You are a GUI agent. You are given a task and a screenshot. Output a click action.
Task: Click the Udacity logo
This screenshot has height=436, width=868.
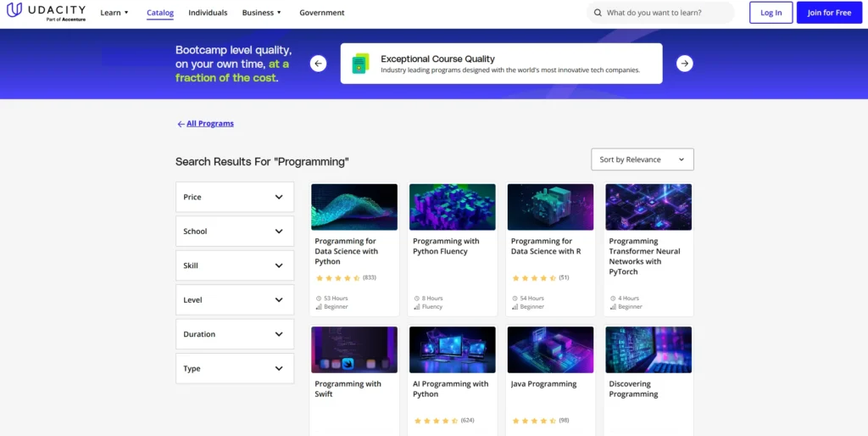pyautogui.click(x=46, y=12)
